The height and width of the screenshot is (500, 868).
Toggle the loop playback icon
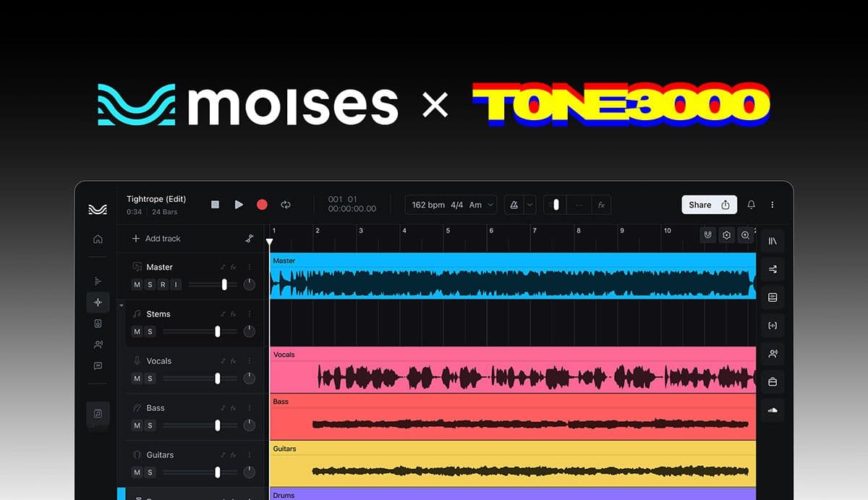286,205
